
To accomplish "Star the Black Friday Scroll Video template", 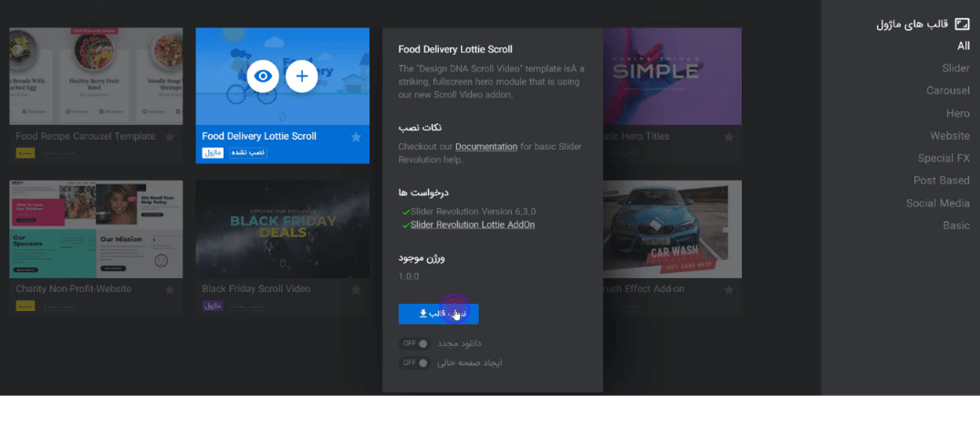I will click(x=356, y=289).
